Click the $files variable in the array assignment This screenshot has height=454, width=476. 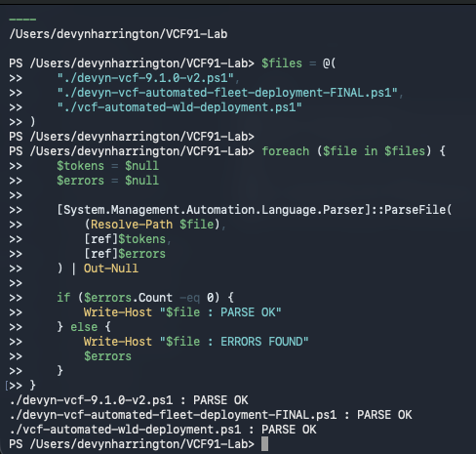pyautogui.click(x=282, y=63)
